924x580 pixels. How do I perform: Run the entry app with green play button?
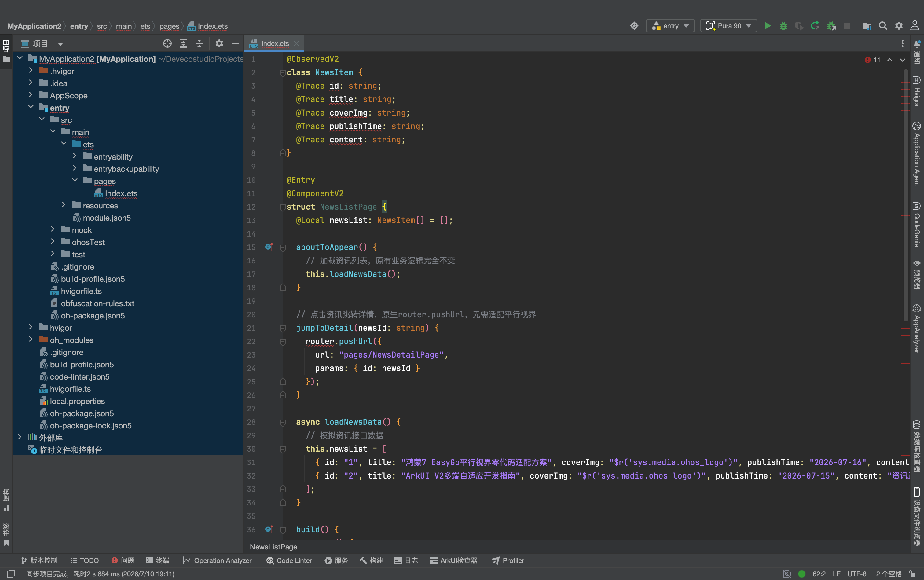pyautogui.click(x=768, y=26)
